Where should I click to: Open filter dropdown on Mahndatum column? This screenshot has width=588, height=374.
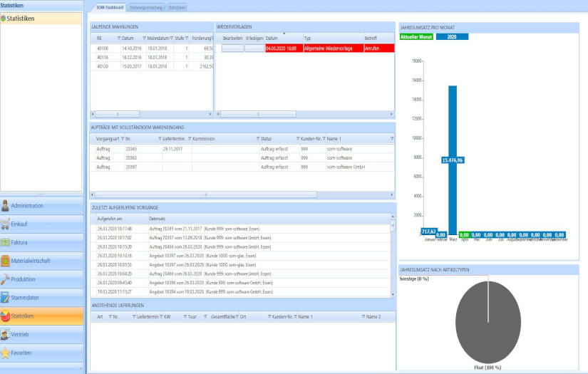coord(171,37)
